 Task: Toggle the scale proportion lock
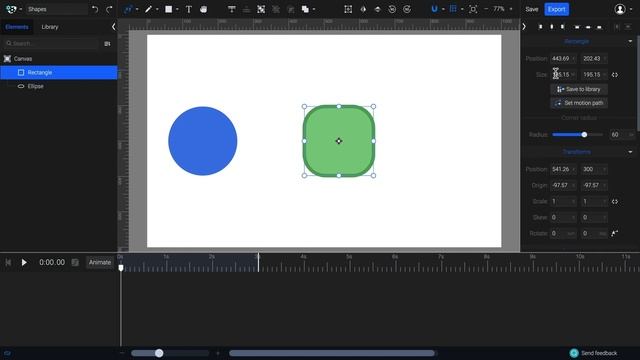pos(615,201)
